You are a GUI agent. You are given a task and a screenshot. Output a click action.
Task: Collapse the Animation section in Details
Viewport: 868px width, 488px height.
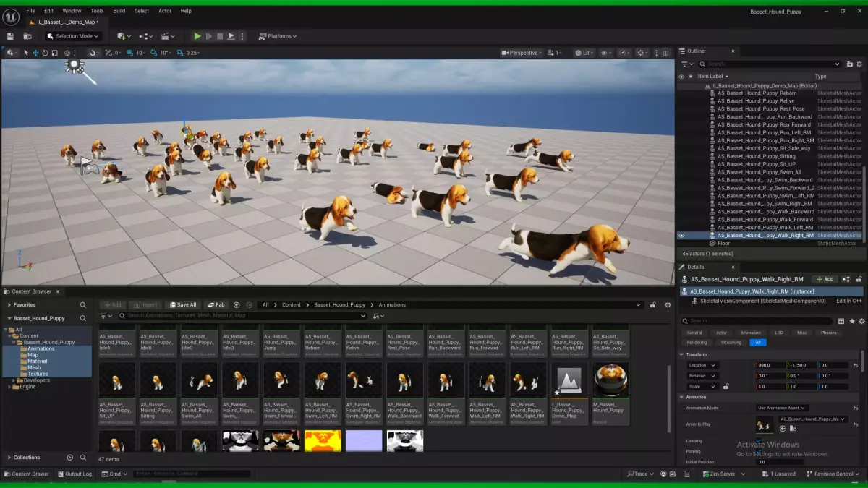[681, 397]
